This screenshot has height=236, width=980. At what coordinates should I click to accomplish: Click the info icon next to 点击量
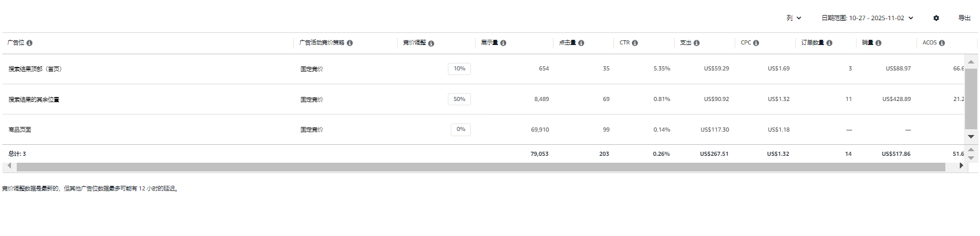click(x=581, y=43)
